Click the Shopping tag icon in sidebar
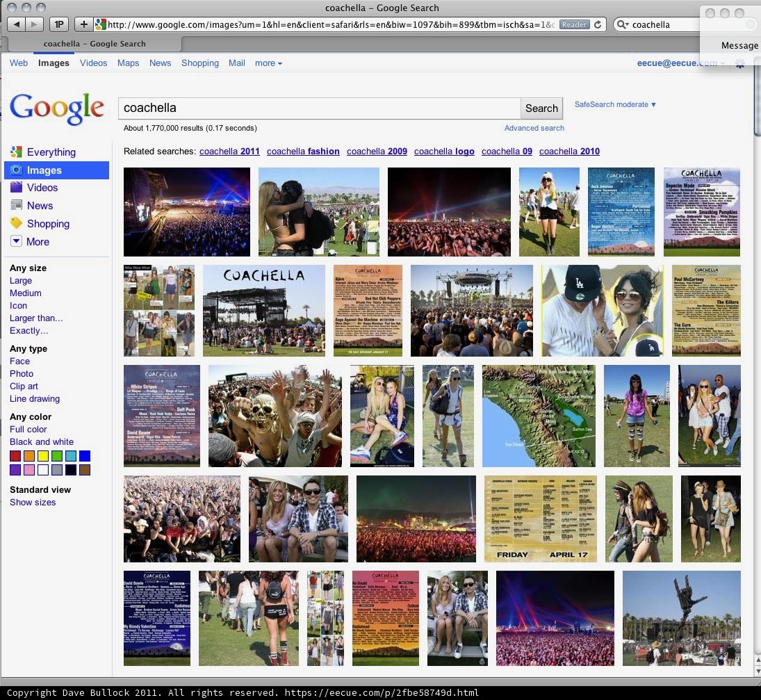The width and height of the screenshot is (761, 700). coord(17,223)
